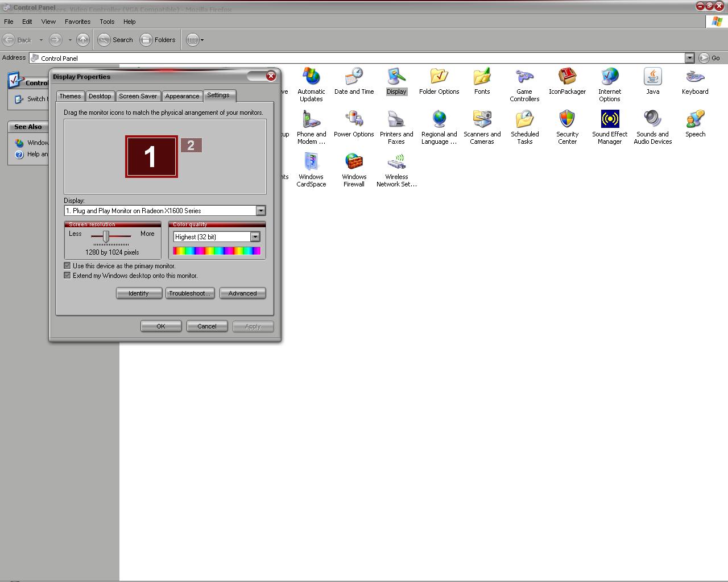Screen dimensions: 728x582
Task: Switch to the Themes tab
Action: tap(70, 96)
